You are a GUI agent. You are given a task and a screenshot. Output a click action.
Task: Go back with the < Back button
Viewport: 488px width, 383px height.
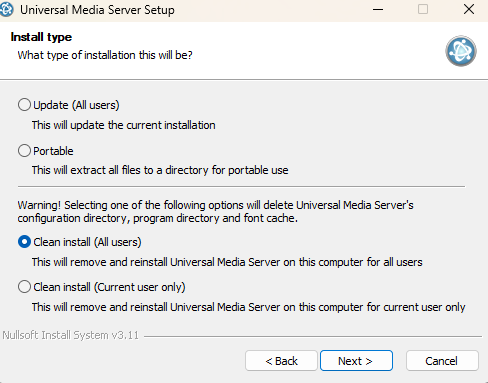coord(281,361)
